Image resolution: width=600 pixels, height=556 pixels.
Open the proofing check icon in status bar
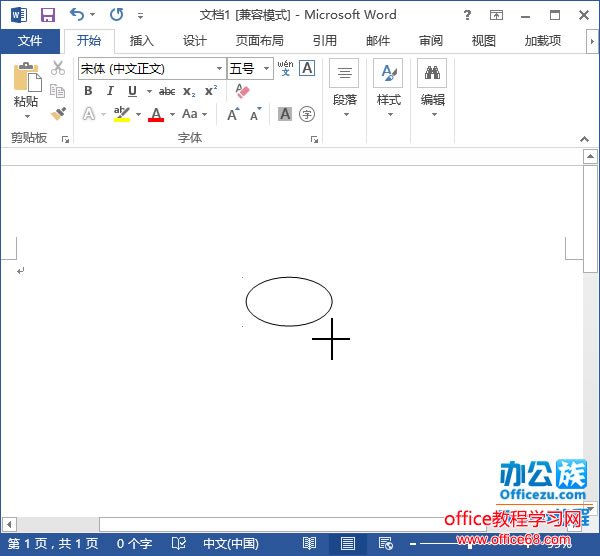click(178, 543)
